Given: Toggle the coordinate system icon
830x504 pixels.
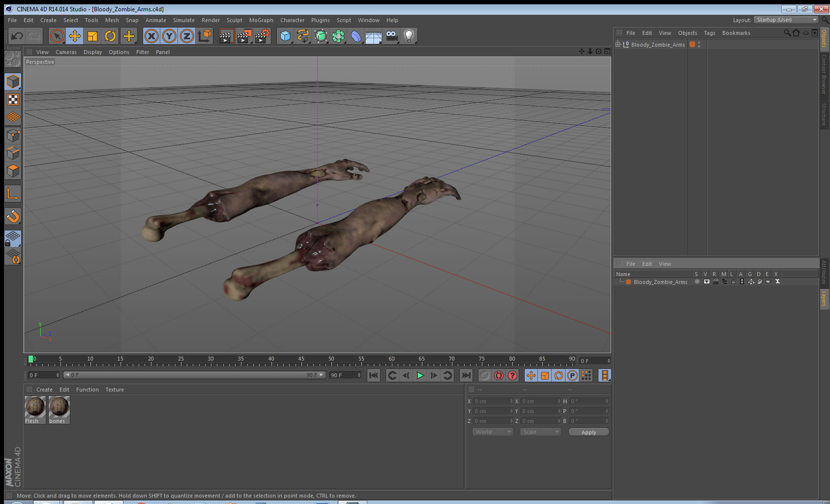Looking at the screenshot, I should click(x=205, y=36).
